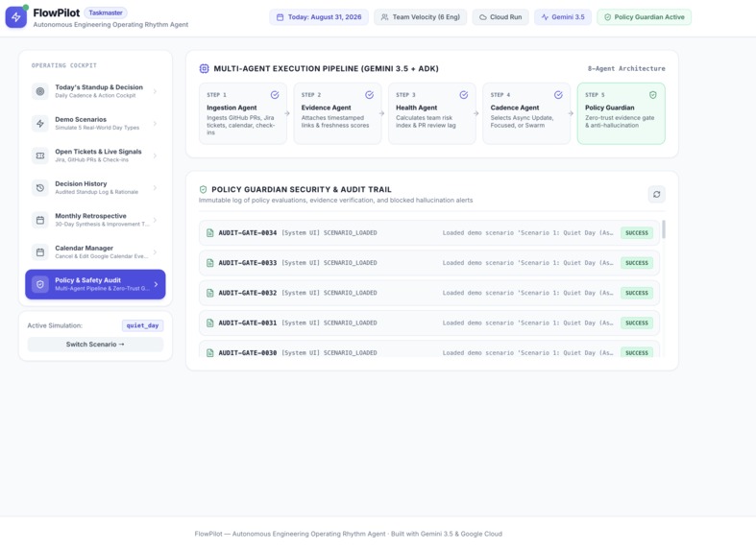Image resolution: width=756 pixels, height=550 pixels.
Task: Open Monthly Retrospective section
Action: [x=95, y=220]
